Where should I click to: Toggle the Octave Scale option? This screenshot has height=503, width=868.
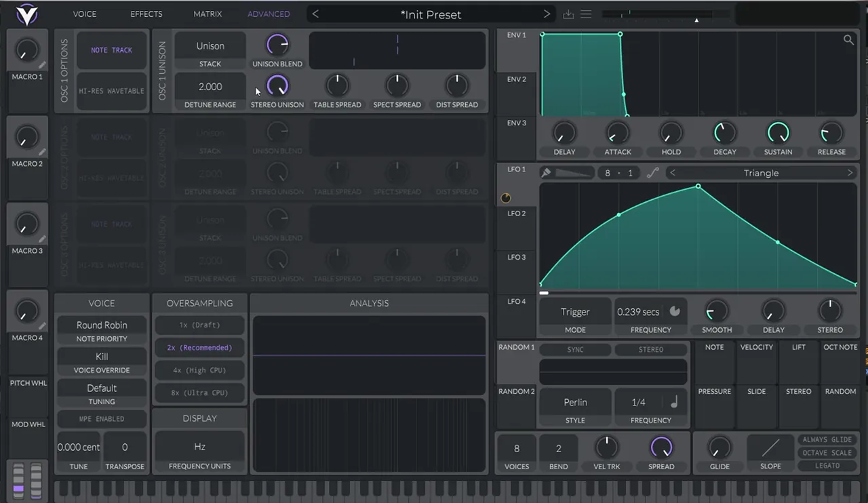[827, 453]
